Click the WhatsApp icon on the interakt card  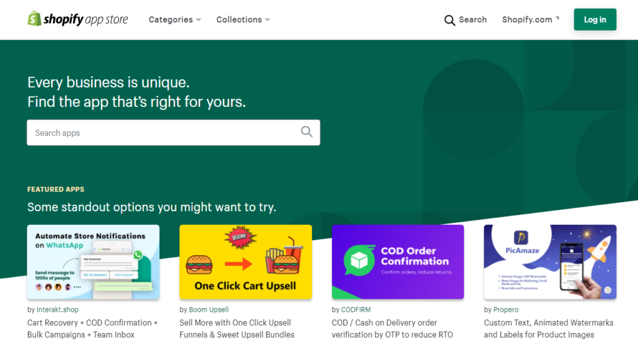tap(138, 255)
